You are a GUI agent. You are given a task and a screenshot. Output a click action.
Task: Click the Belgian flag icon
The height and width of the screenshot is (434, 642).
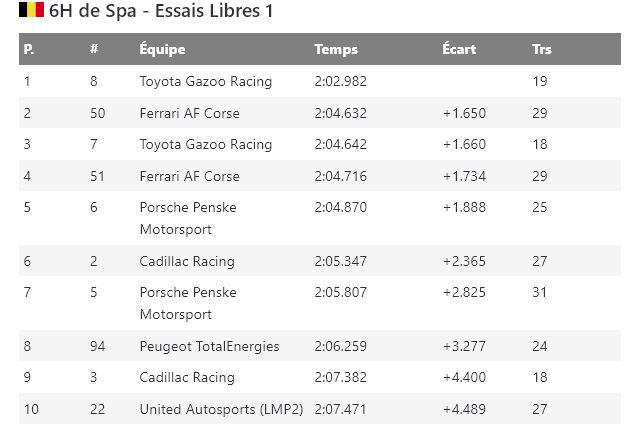(x=31, y=11)
